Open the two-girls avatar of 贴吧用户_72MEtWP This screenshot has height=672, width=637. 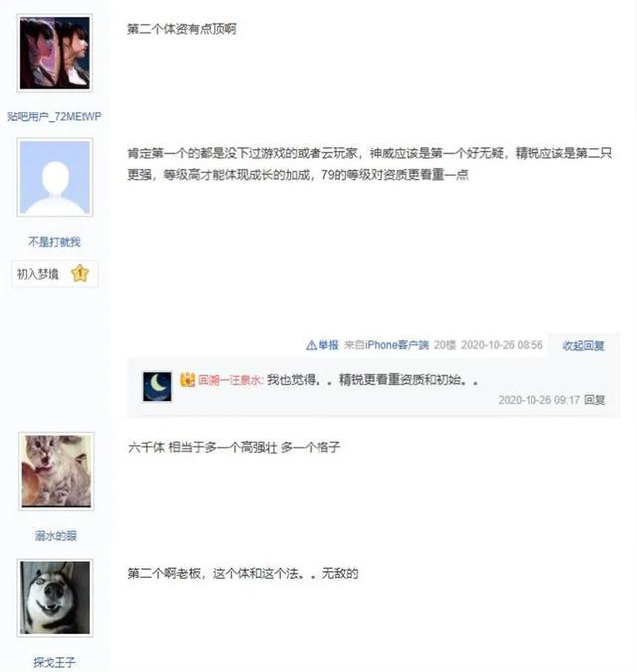tap(55, 53)
